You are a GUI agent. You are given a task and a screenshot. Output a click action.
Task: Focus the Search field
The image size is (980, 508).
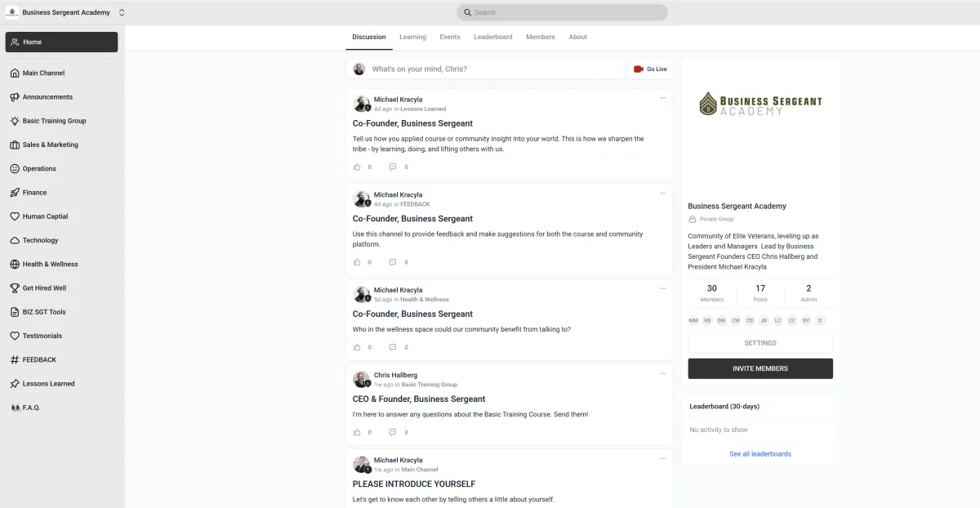[562, 12]
